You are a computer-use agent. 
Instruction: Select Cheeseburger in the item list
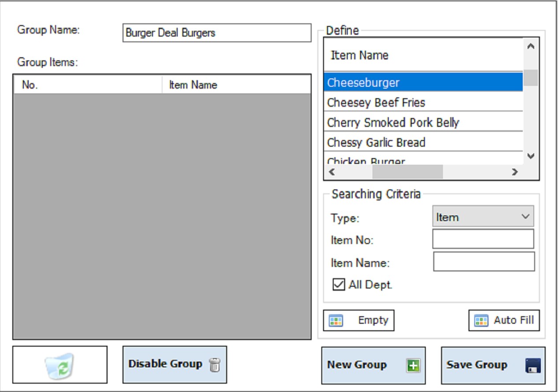423,82
